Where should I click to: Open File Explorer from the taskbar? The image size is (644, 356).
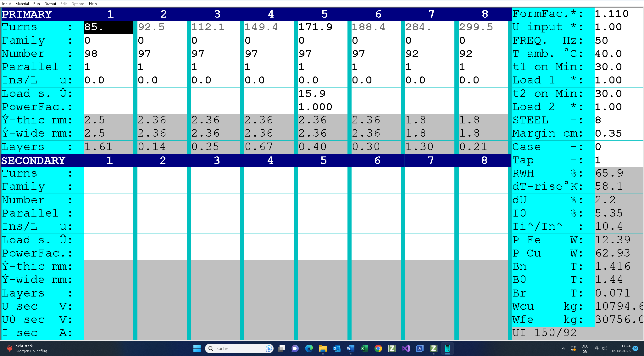pos(323,348)
